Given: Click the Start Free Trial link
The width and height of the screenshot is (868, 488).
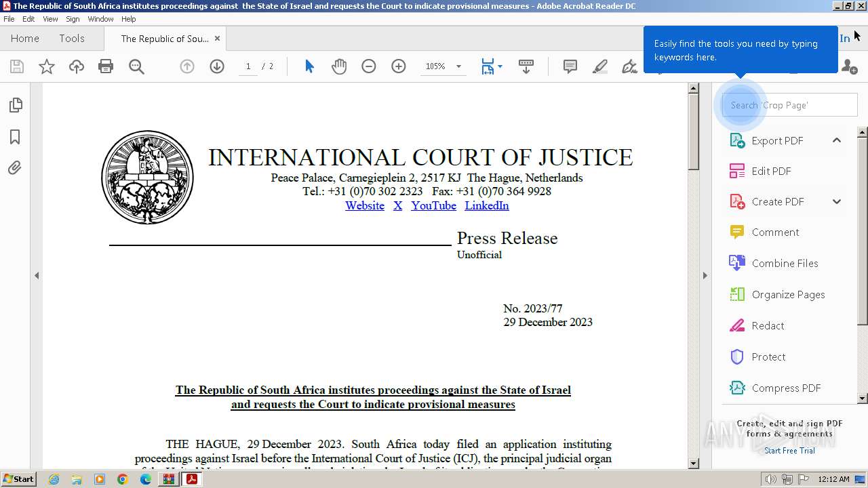Looking at the screenshot, I should coord(789,451).
